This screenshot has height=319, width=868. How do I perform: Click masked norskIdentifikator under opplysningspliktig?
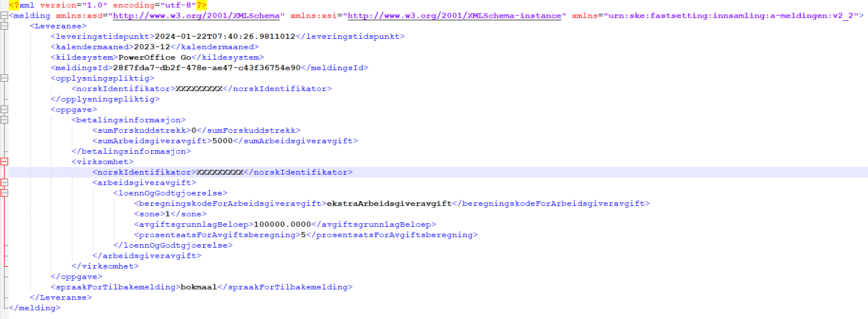click(199, 89)
